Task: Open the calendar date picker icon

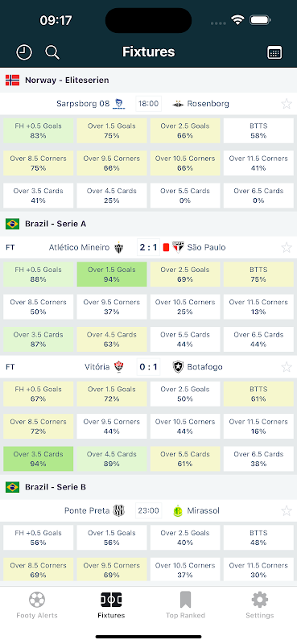Action: (274, 52)
